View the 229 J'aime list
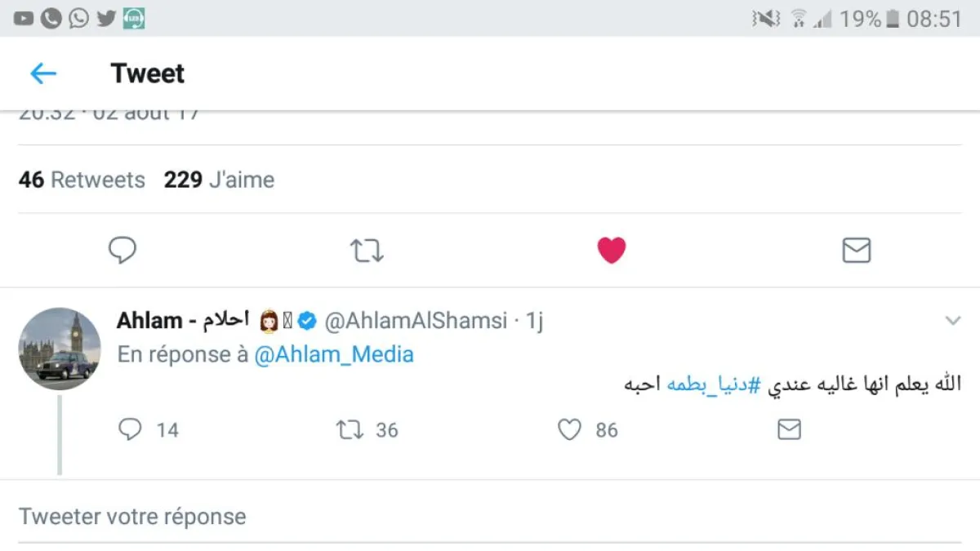 pyautogui.click(x=219, y=180)
